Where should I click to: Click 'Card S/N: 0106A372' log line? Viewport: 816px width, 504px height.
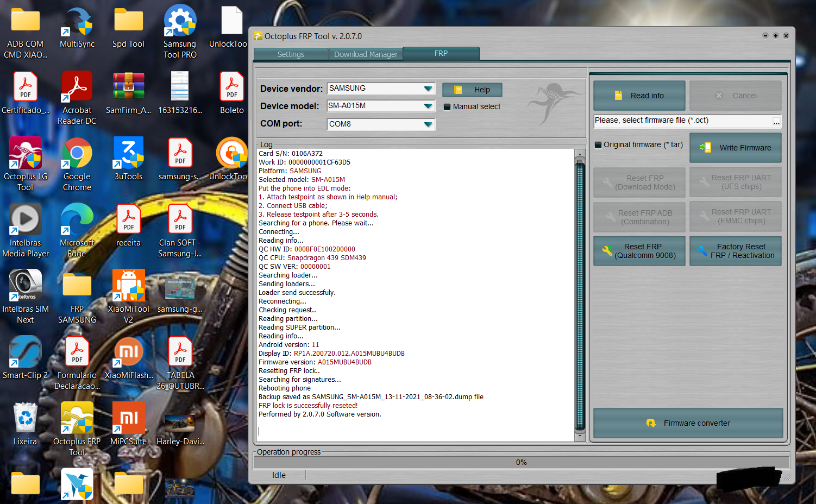pyautogui.click(x=291, y=154)
